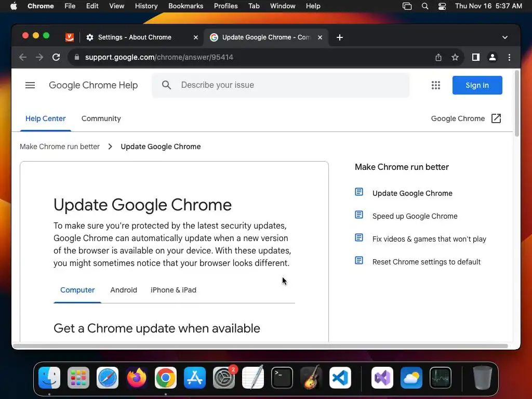Viewport: 532px width, 399px height.
Task: Open Trash from the dock
Action: [x=482, y=378]
